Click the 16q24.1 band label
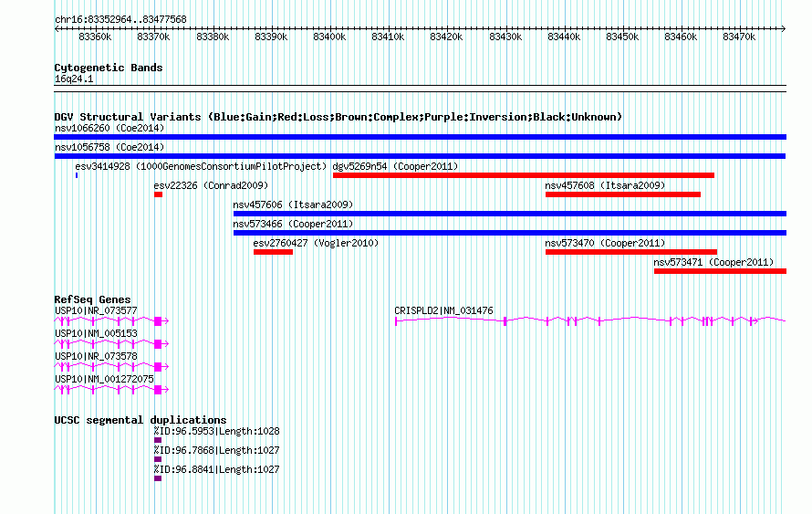This screenshot has height=514, width=812. point(74,79)
